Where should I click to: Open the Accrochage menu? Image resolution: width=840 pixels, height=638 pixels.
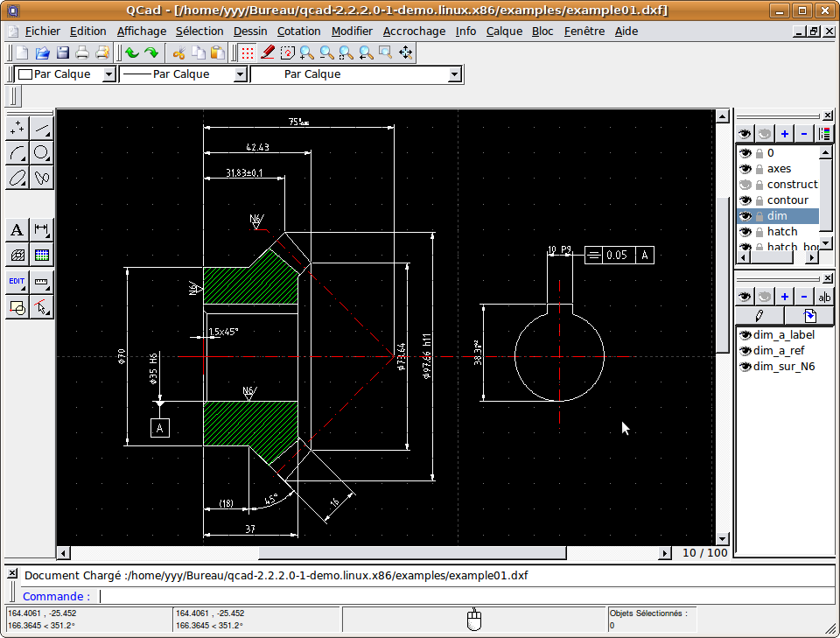pyautogui.click(x=414, y=31)
